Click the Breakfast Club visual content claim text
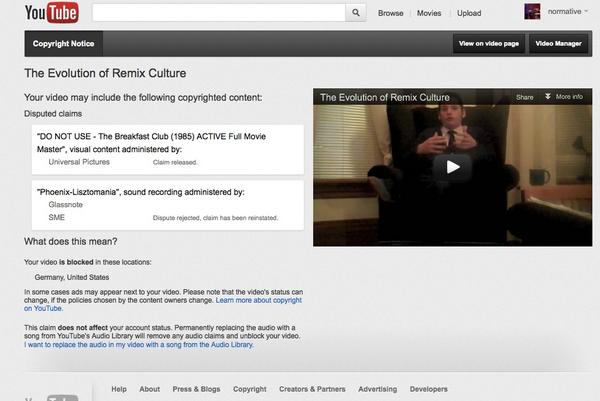The width and height of the screenshot is (600, 401). (x=152, y=143)
